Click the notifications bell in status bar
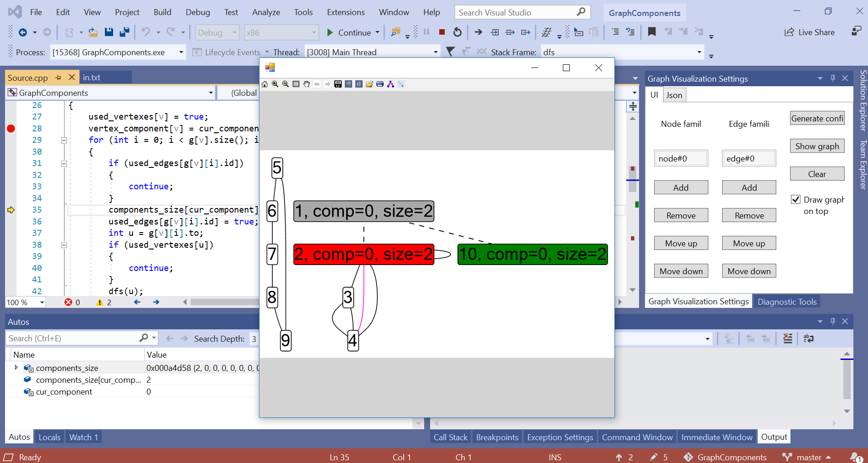The image size is (868, 463). (x=856, y=457)
